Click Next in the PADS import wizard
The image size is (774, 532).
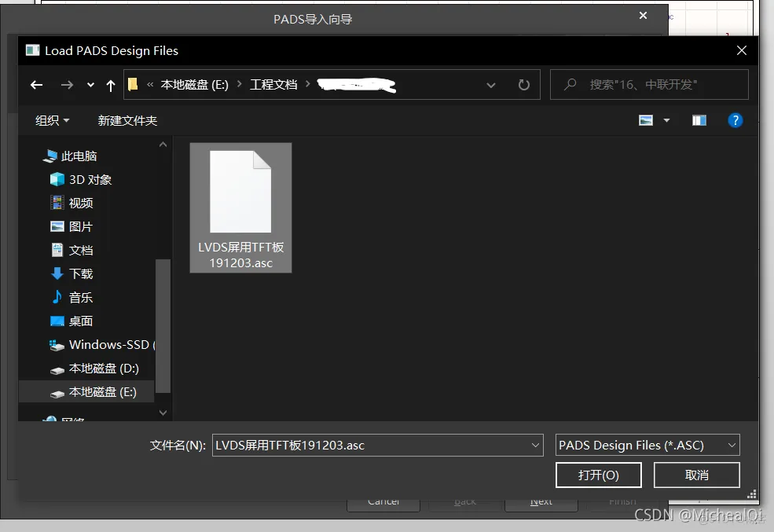pos(541,503)
